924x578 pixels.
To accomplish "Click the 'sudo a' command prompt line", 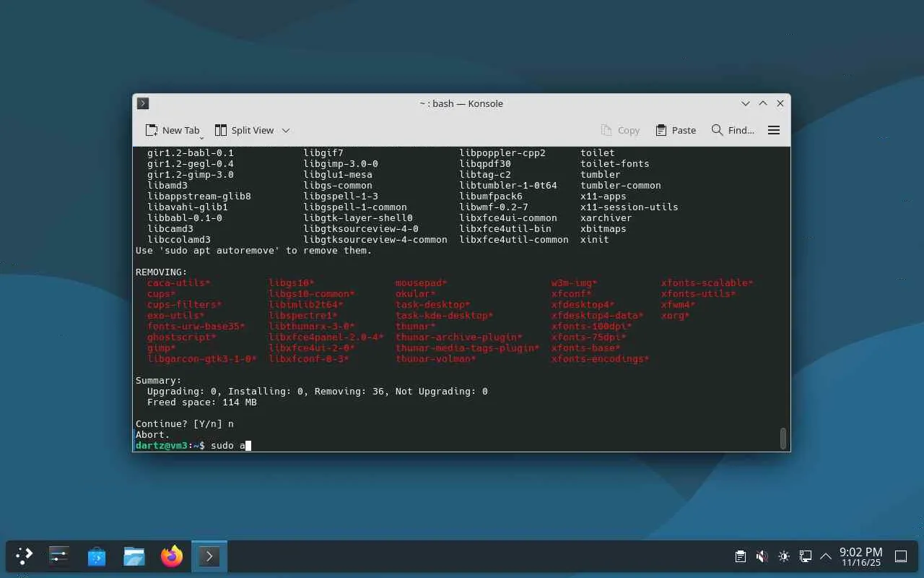I will click(x=193, y=445).
